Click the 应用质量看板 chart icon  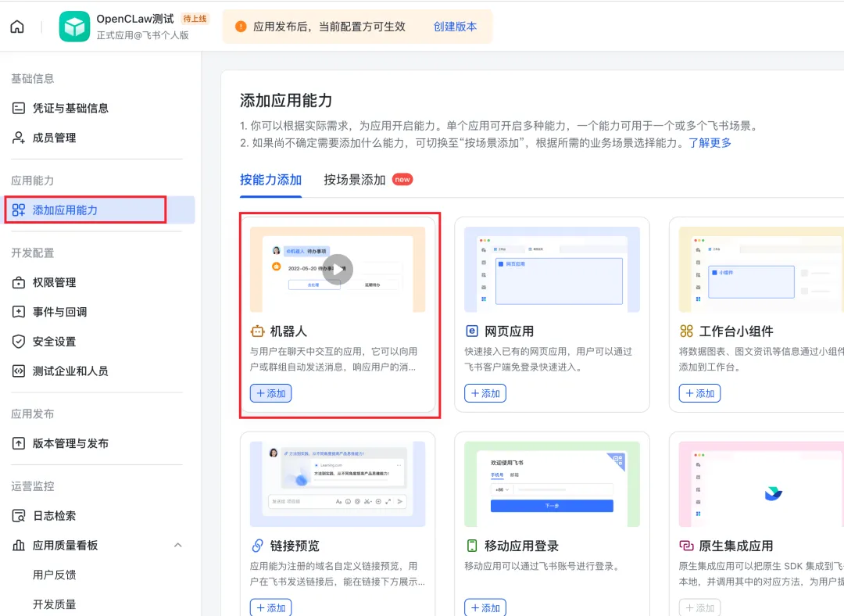18,546
